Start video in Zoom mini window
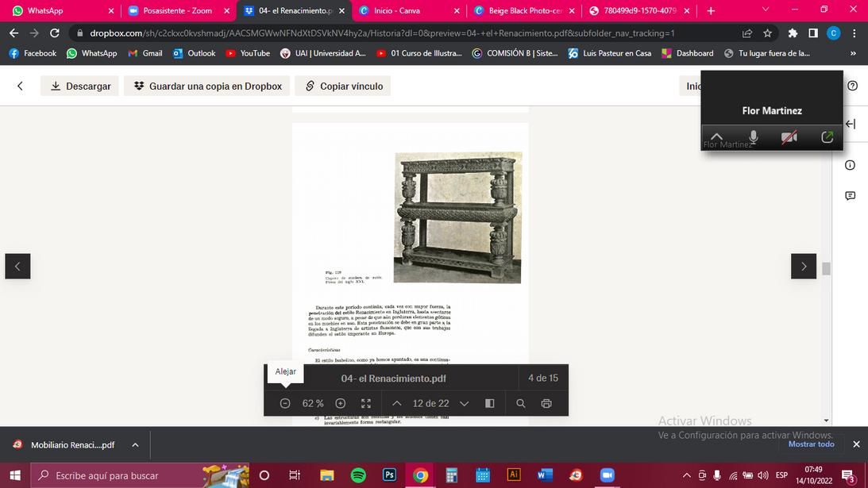The width and height of the screenshot is (868, 488). [789, 136]
